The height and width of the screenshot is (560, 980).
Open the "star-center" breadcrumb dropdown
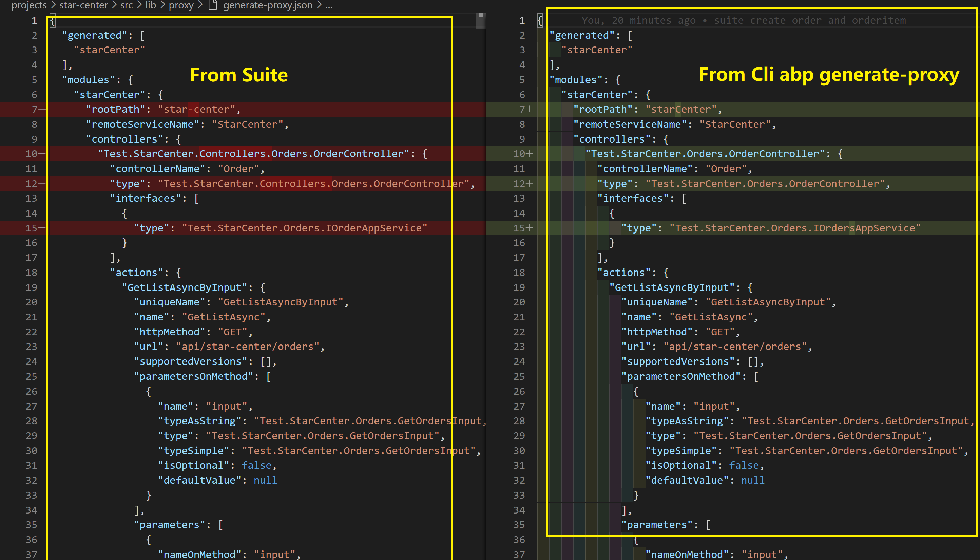pos(83,5)
